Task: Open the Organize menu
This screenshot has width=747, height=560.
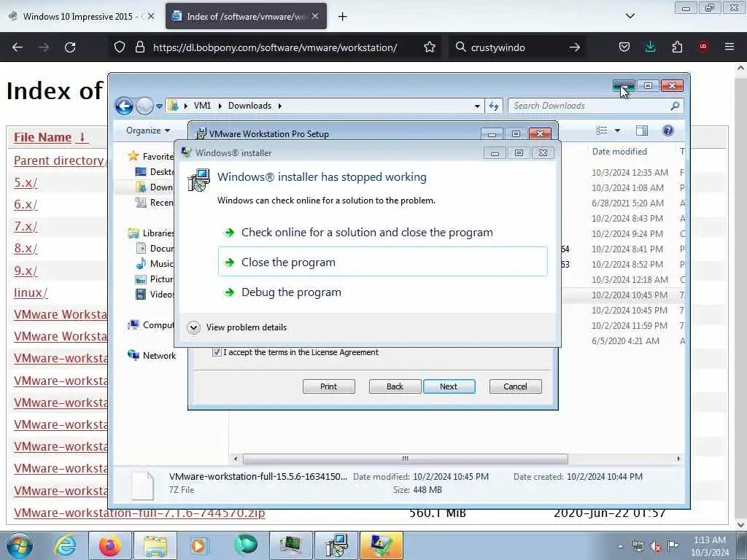Action: (147, 131)
